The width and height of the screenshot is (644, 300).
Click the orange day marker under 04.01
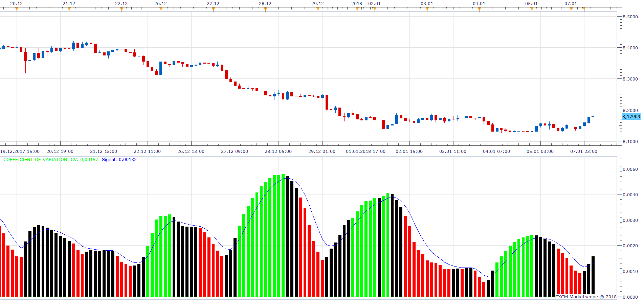[479, 9]
